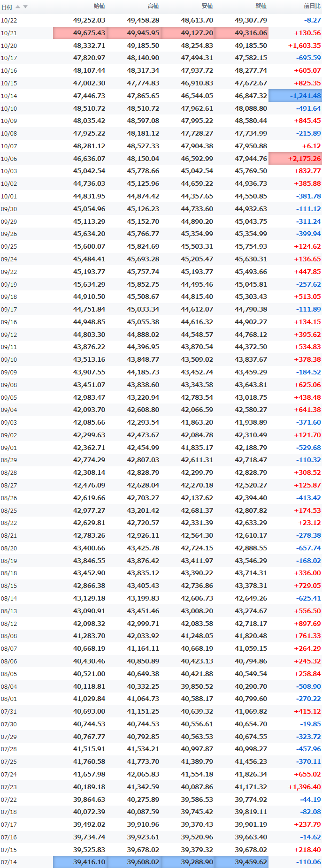Select the 08/20 date cell

coord(9,548)
